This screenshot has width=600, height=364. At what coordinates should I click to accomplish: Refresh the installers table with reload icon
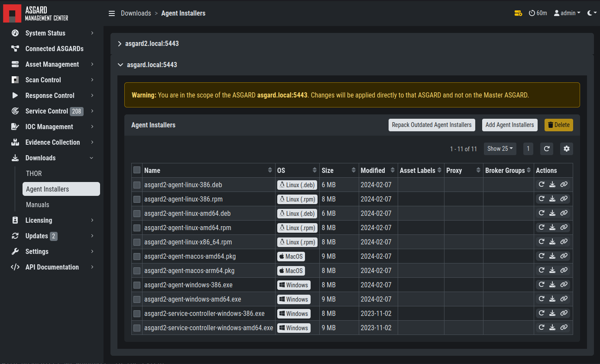click(547, 149)
